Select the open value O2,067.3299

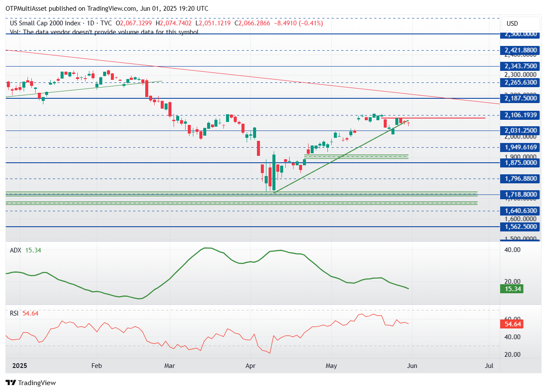pos(134,23)
